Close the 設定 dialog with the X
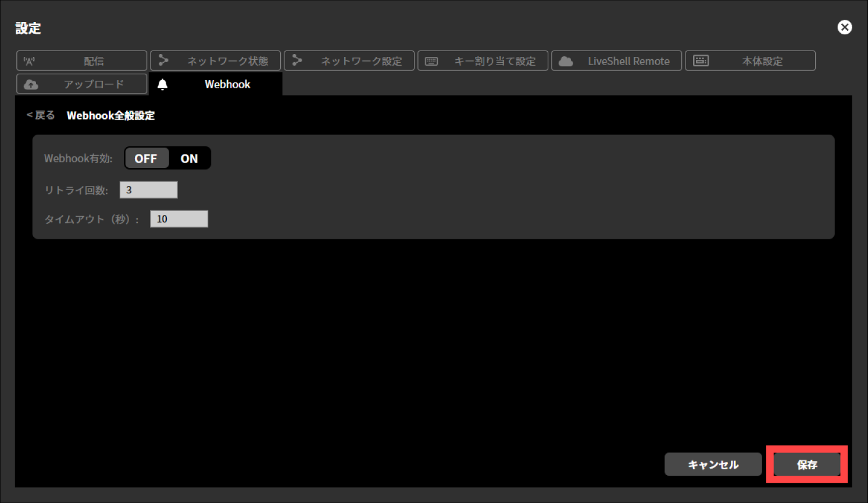This screenshot has height=503, width=868. [x=844, y=27]
